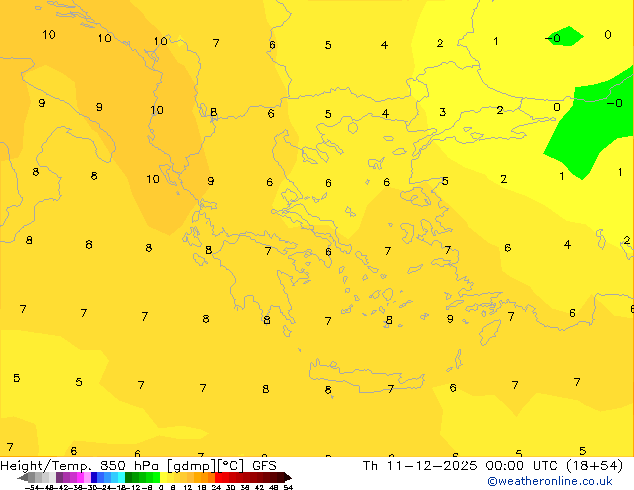Click the "GFS" model label

pos(264,466)
